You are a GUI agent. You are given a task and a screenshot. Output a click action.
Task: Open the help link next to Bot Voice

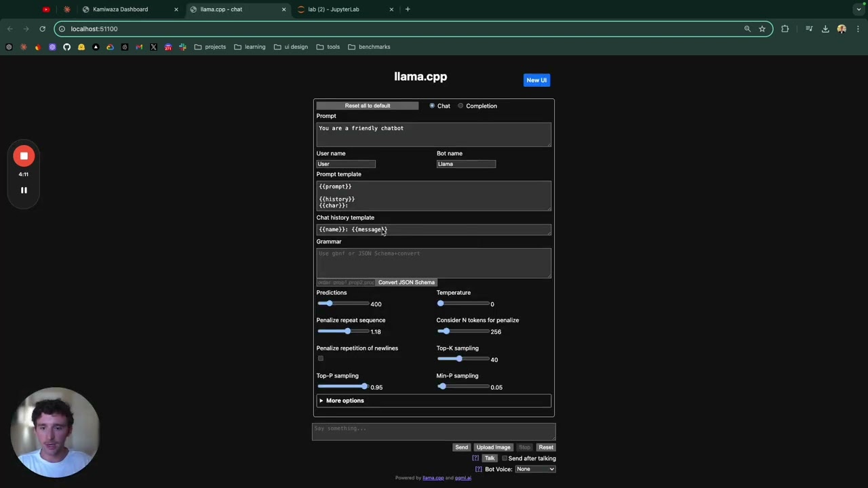[479, 469]
